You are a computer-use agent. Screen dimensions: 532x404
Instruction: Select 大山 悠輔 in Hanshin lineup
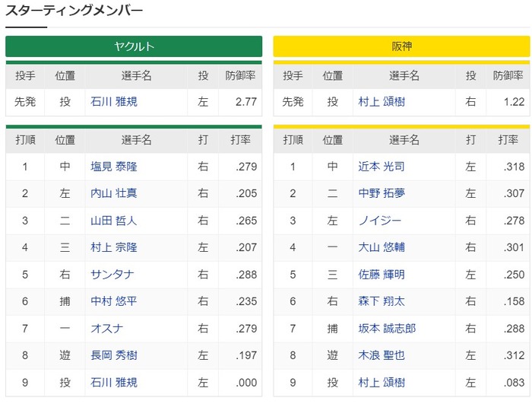[x=381, y=247]
